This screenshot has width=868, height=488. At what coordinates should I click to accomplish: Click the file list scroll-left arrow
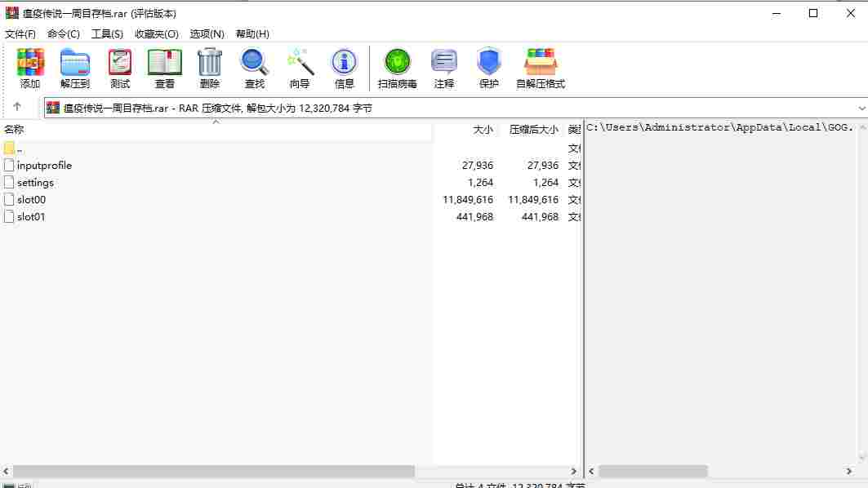click(x=6, y=471)
